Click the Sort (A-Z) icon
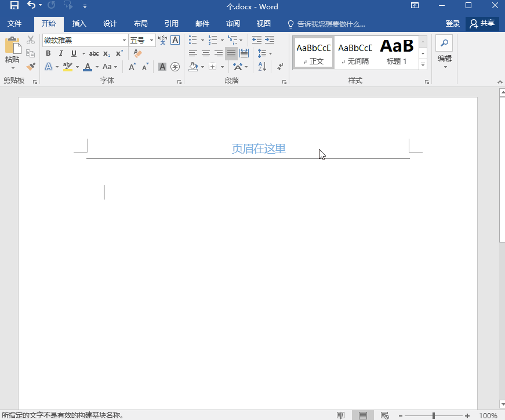This screenshot has width=505, height=420. tap(262, 67)
